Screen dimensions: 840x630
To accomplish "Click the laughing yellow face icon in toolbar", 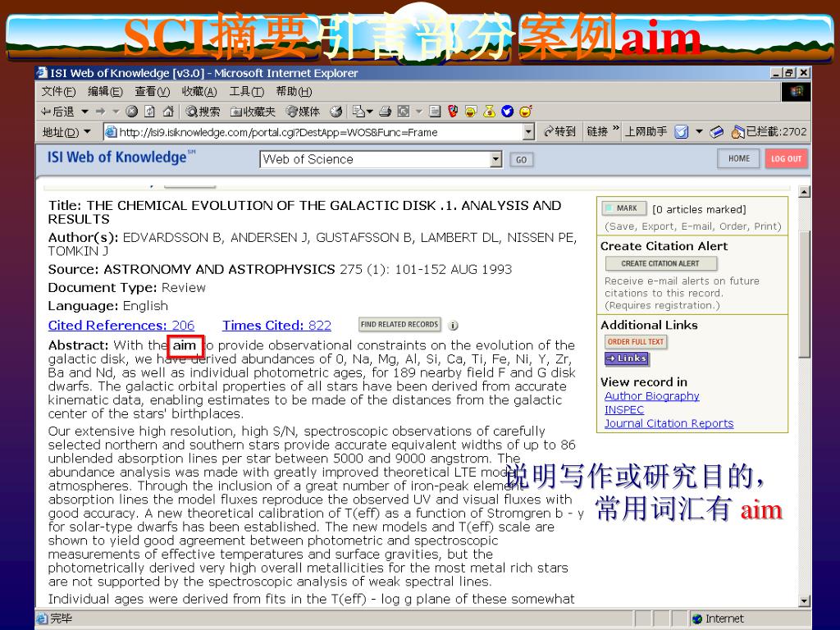I will [x=471, y=112].
